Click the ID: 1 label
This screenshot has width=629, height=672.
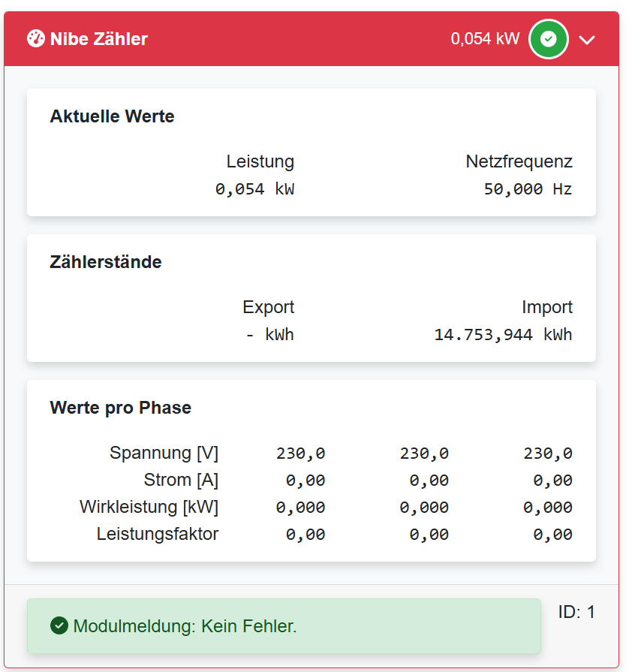click(576, 612)
